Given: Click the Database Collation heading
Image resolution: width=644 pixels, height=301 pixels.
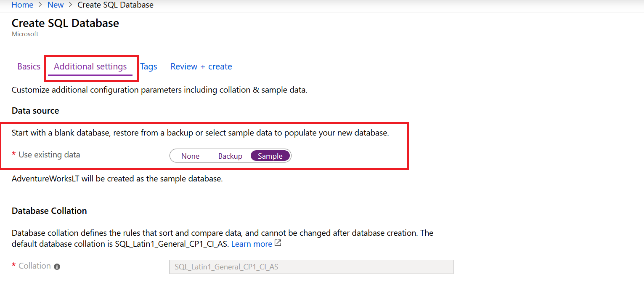Looking at the screenshot, I should [49, 211].
